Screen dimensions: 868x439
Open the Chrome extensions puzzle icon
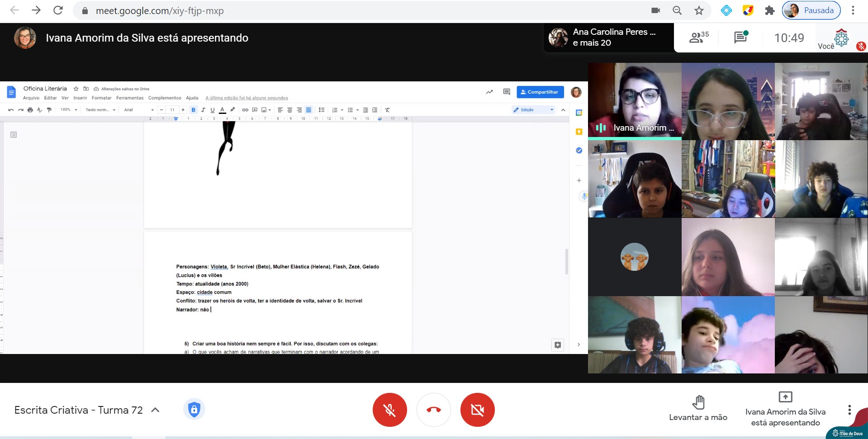(769, 10)
